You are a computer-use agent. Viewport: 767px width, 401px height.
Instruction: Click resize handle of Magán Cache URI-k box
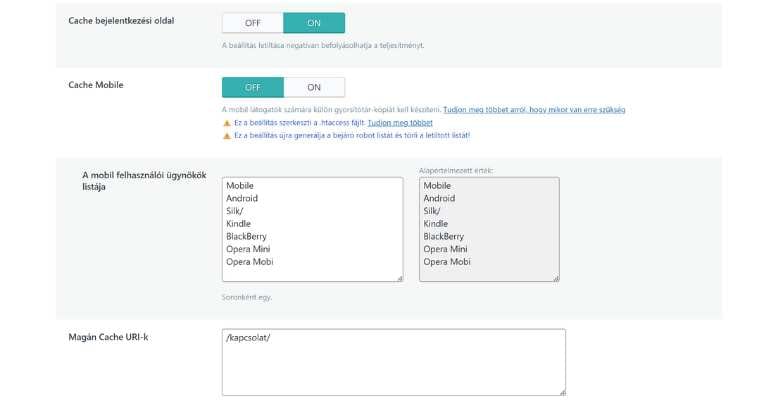tap(561, 392)
